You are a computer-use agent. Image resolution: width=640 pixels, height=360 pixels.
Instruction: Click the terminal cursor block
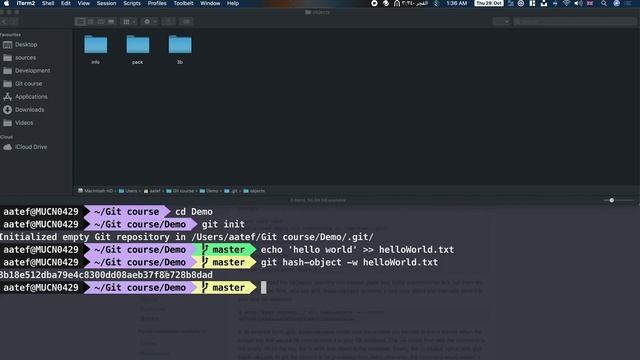(x=264, y=287)
